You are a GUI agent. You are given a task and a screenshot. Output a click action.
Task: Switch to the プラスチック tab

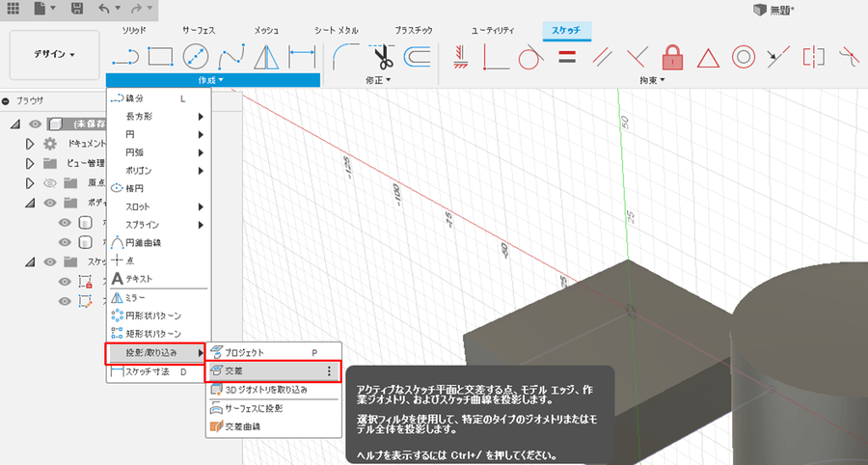[414, 31]
